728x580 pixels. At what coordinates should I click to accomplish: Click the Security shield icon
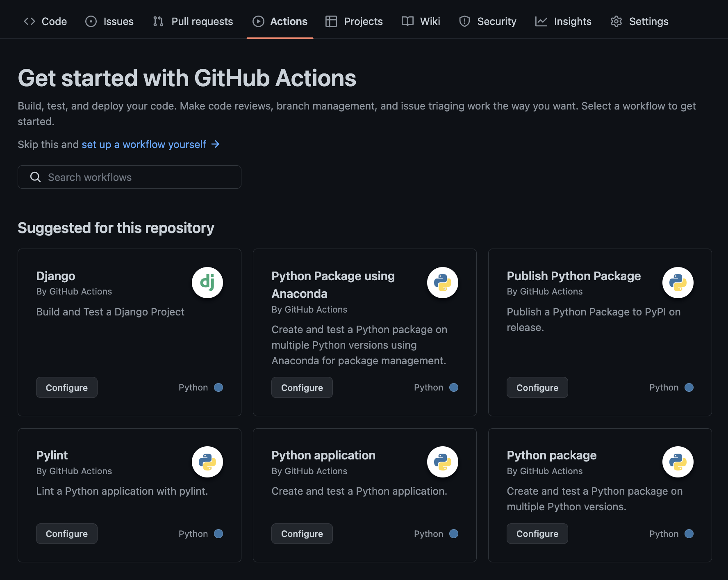(464, 21)
